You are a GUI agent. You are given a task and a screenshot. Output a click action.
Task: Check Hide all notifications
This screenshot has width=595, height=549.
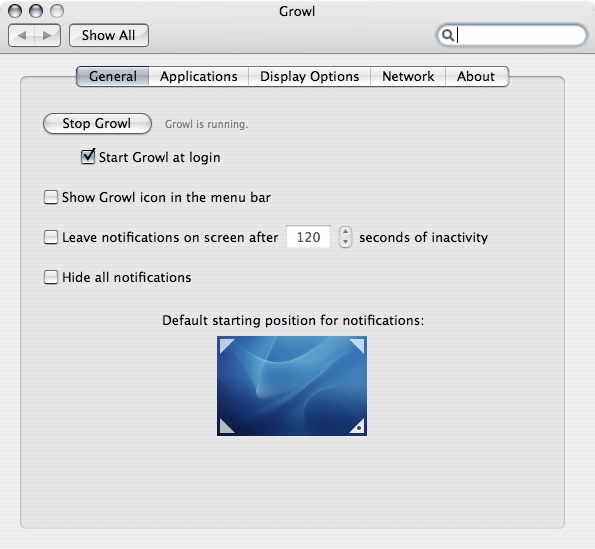pos(50,277)
